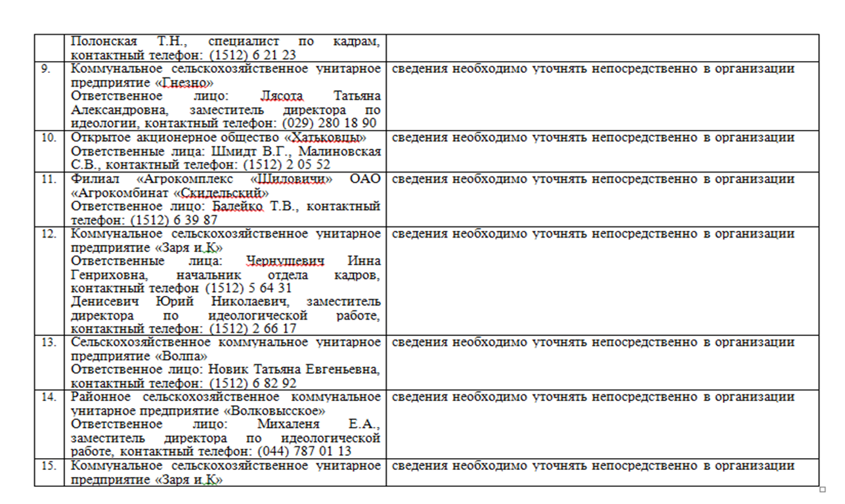Click «Заря и К» in row 12
Image resolution: width=845 pixels, height=504 pixels.
coord(188,247)
